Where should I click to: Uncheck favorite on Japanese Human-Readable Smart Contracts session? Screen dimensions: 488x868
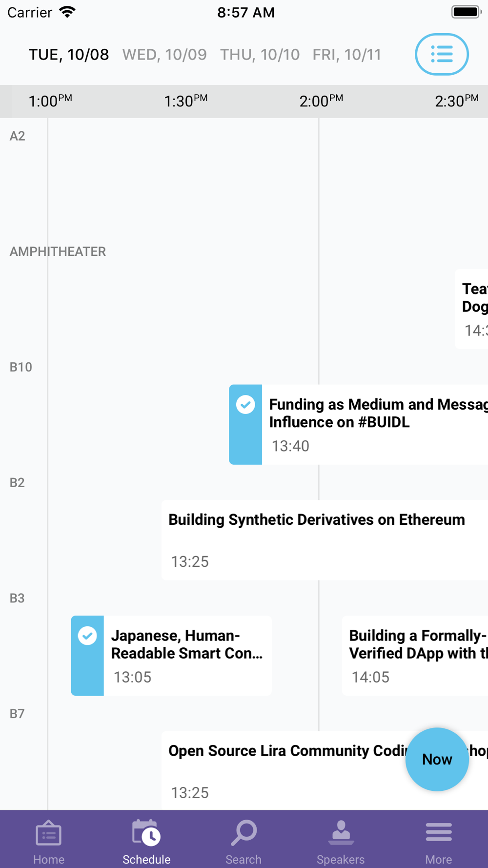(x=87, y=636)
